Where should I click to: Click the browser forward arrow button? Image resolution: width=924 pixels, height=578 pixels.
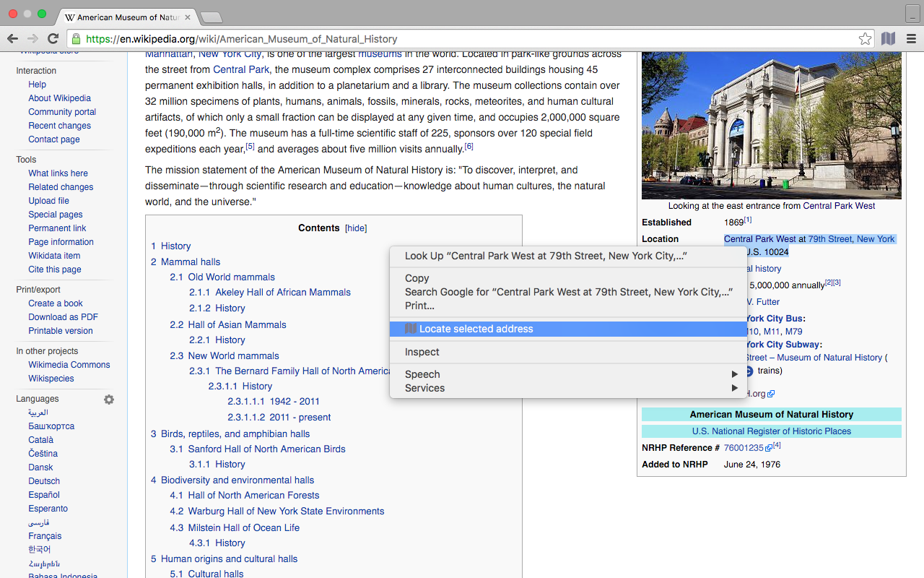(x=32, y=39)
